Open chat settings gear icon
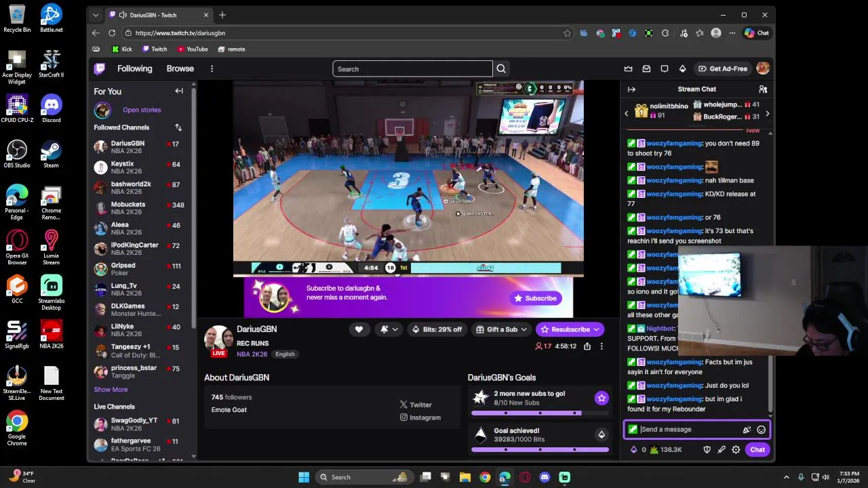Viewport: 868px width, 488px height. point(736,449)
